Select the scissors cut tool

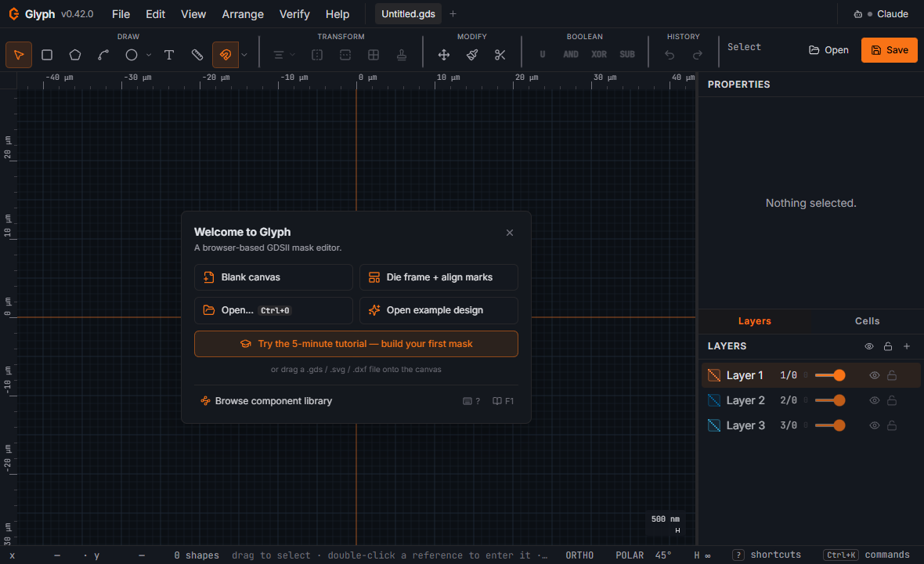coord(500,55)
